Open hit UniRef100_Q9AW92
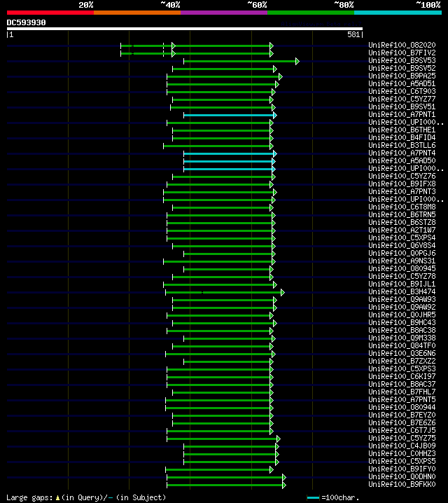This screenshot has height=503, width=448. 402,307
